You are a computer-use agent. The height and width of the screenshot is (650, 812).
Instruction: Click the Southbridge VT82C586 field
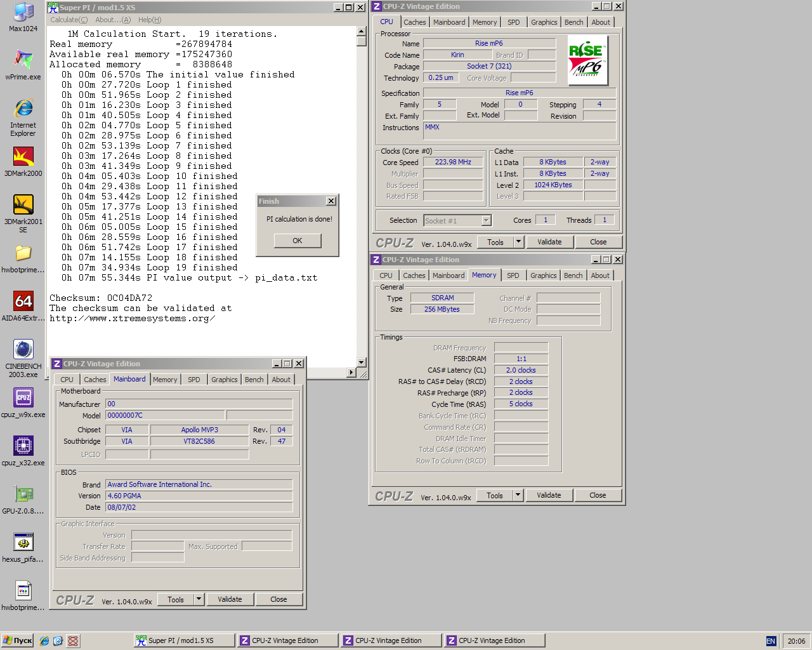click(199, 441)
